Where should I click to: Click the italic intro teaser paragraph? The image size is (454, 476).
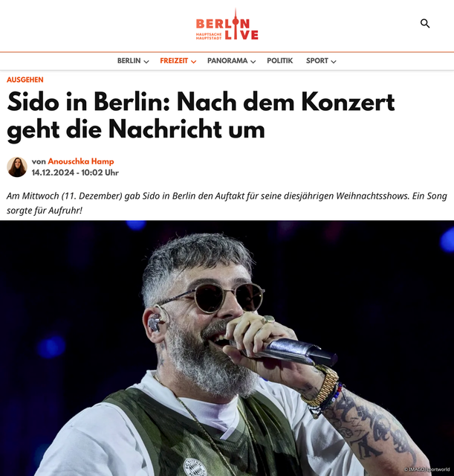click(x=227, y=203)
